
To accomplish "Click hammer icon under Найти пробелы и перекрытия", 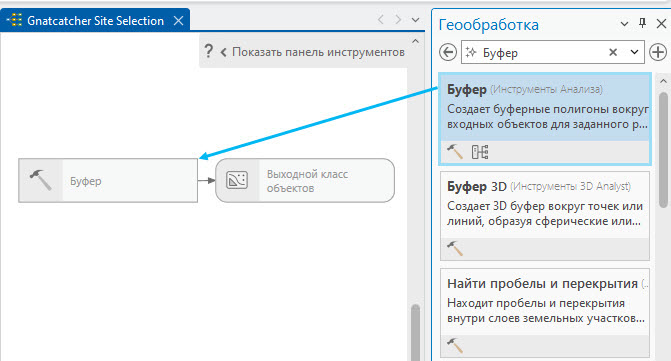I will point(454,345).
